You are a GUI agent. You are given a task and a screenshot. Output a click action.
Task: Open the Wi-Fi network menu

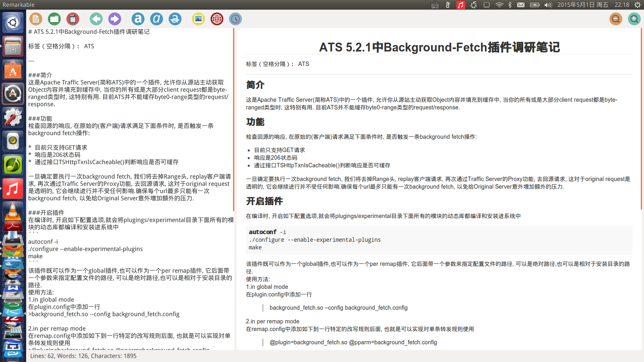pos(499,5)
